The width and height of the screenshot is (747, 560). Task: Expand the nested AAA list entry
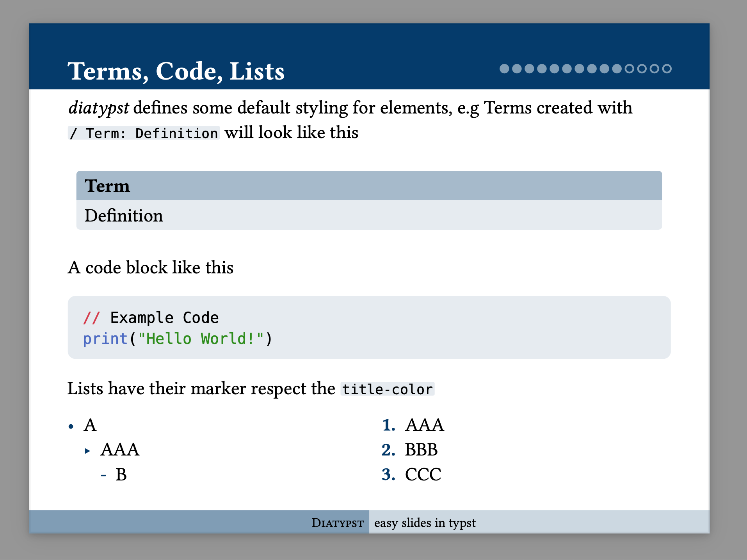(x=120, y=450)
